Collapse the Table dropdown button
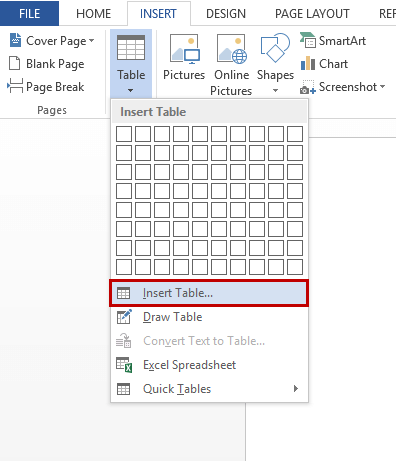The image size is (396, 461). click(x=131, y=63)
